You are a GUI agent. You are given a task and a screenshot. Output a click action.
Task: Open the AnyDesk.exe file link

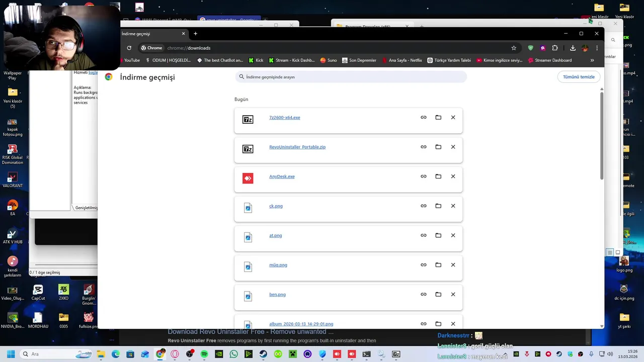(282, 176)
